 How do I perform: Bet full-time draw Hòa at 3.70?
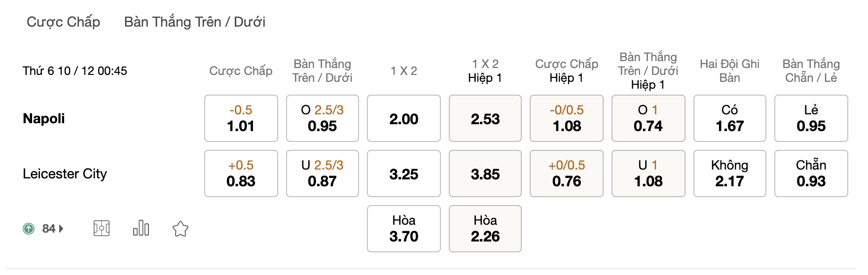(404, 229)
